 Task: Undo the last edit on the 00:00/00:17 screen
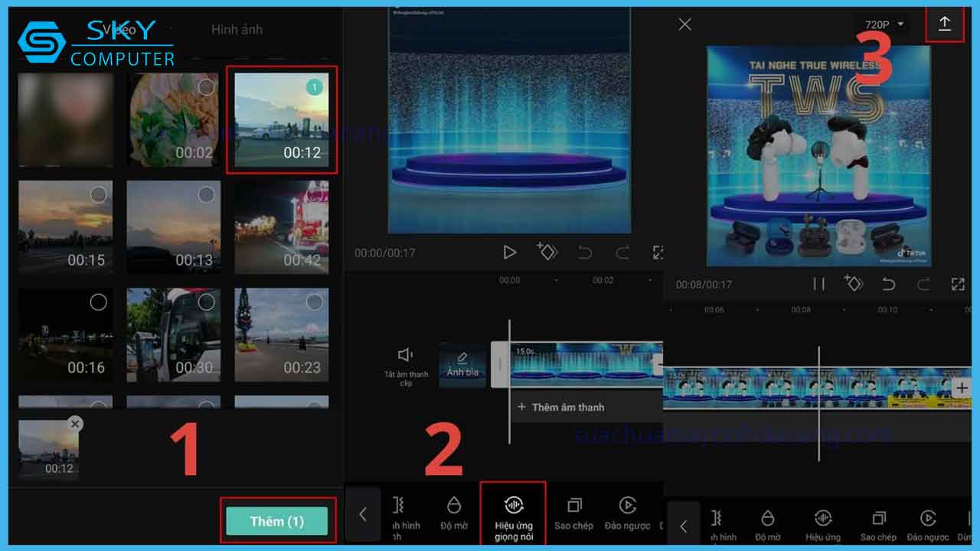tap(585, 252)
